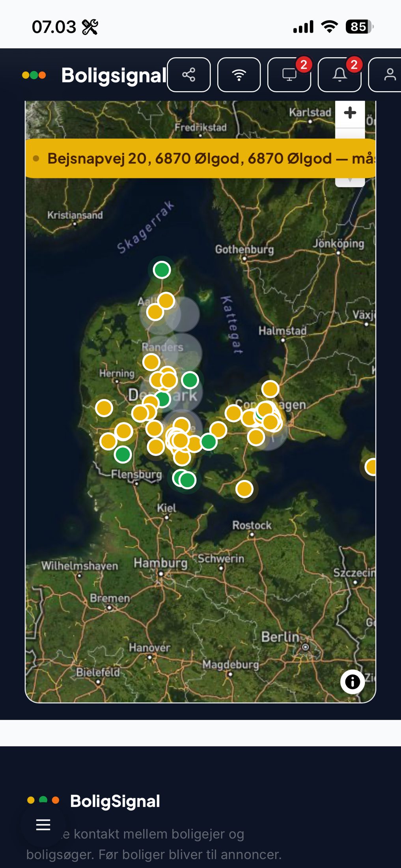Tap the status bar wifi icon
401x868 pixels.
point(329,26)
